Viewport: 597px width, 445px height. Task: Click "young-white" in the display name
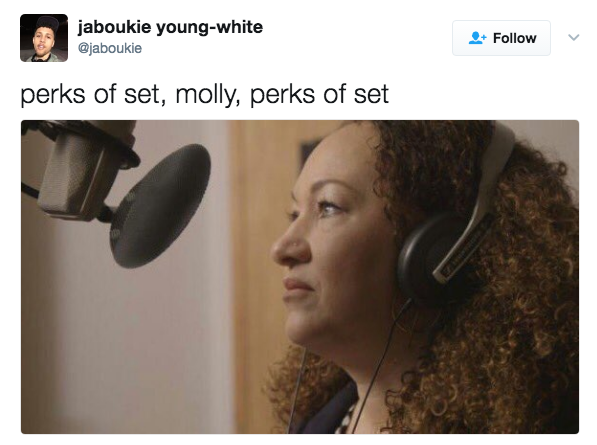coord(209,28)
